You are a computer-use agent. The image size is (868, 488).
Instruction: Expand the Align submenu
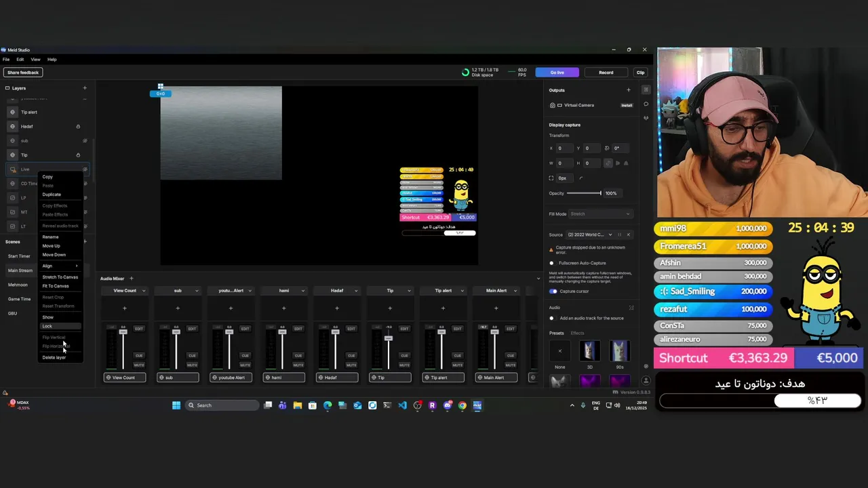point(60,266)
